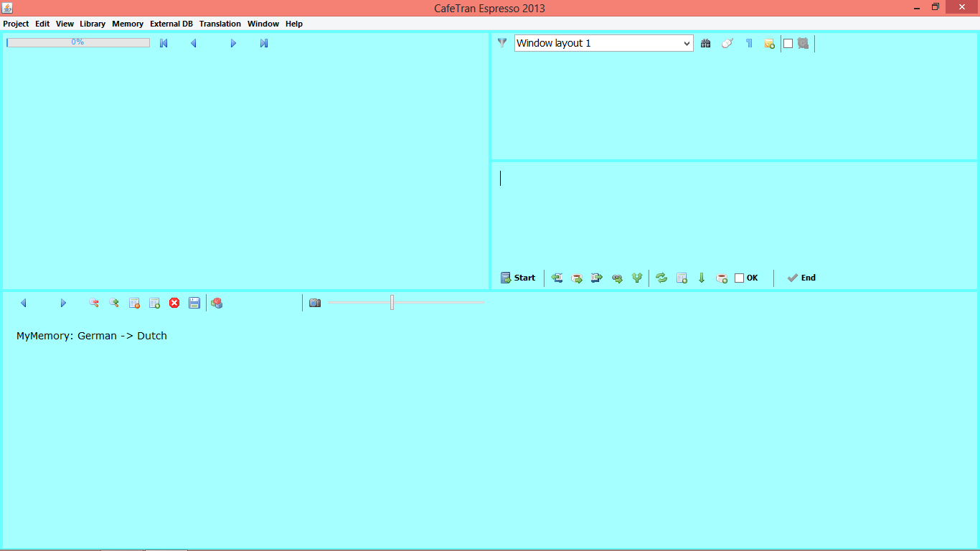The width and height of the screenshot is (980, 551).
Task: Expand the External DB menu
Action: pyautogui.click(x=171, y=24)
